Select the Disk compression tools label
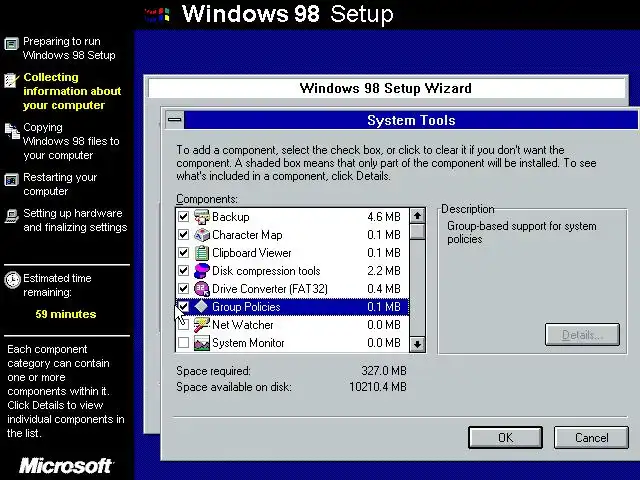Viewport: 640px width, 480px height. pos(266,271)
